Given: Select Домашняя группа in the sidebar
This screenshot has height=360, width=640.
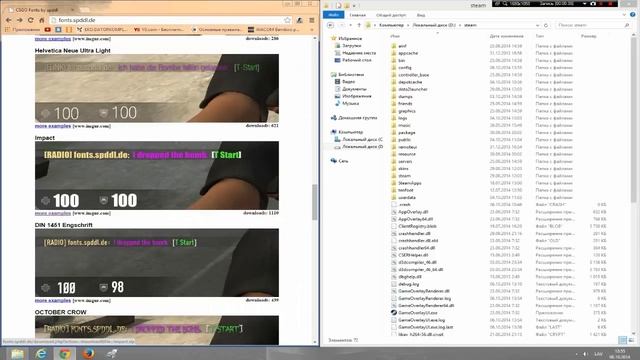Looking at the screenshot, I should pos(357,118).
